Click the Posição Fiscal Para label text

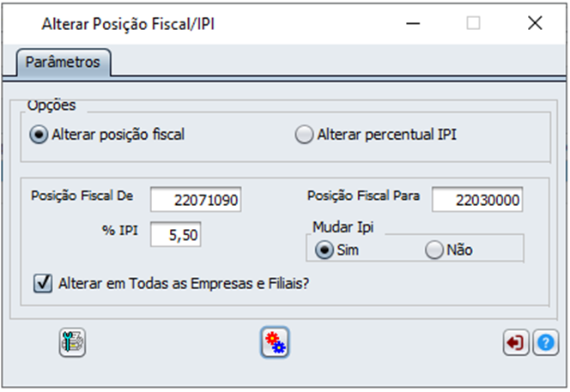click(x=363, y=196)
